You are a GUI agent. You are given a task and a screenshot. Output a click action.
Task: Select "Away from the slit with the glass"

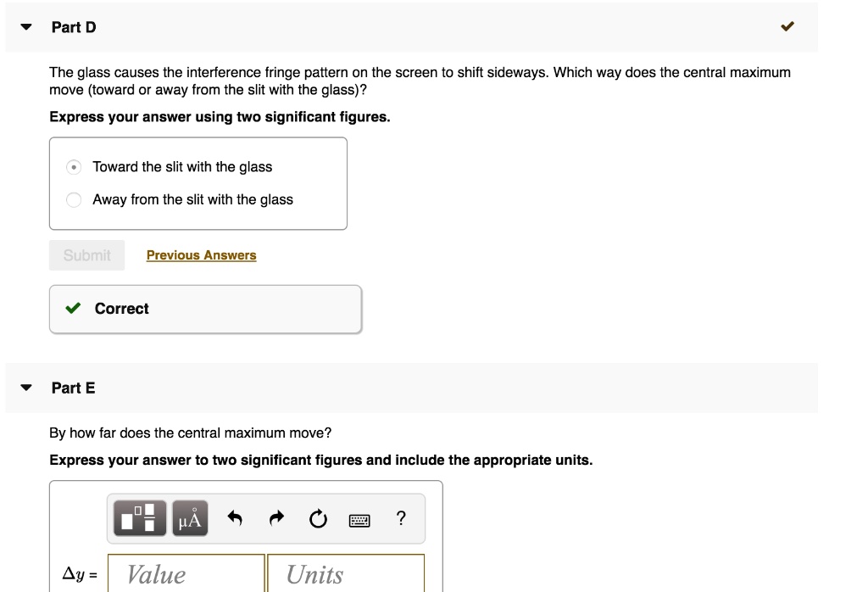click(x=193, y=199)
